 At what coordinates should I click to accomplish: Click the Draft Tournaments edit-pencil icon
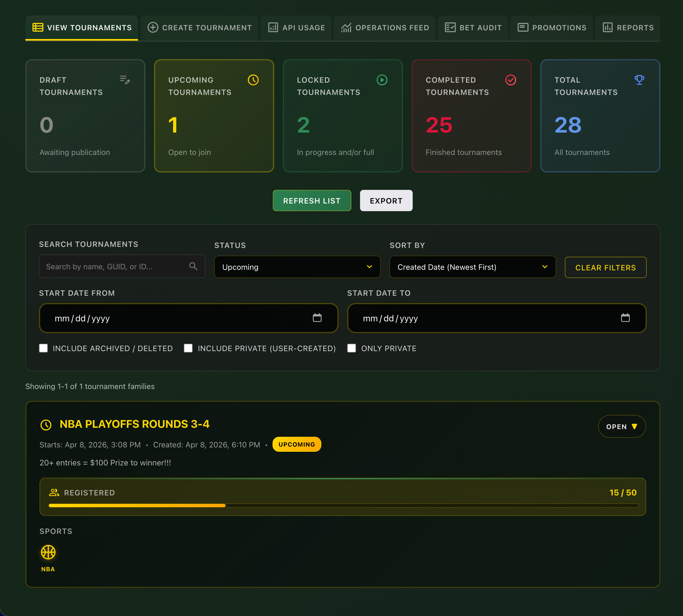point(125,80)
